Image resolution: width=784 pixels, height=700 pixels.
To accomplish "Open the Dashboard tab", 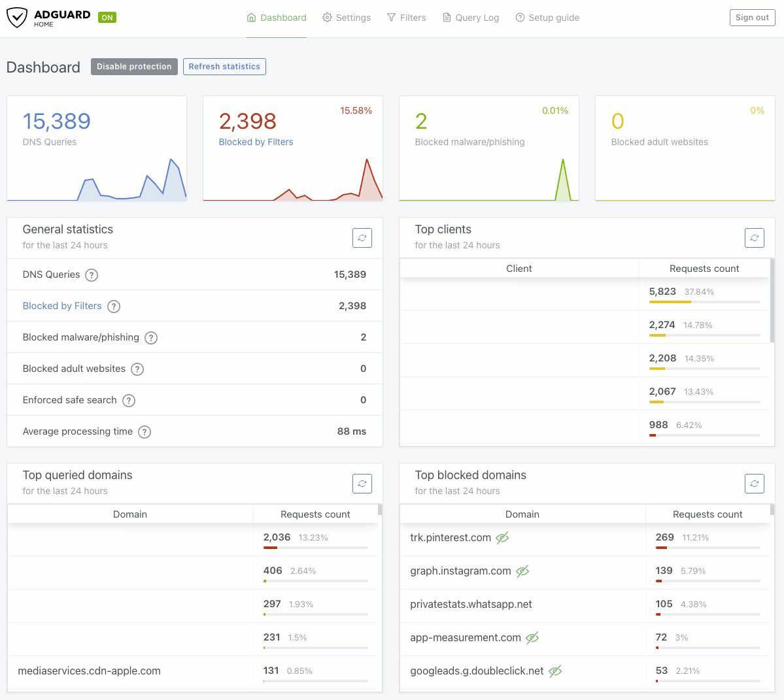I will [277, 18].
